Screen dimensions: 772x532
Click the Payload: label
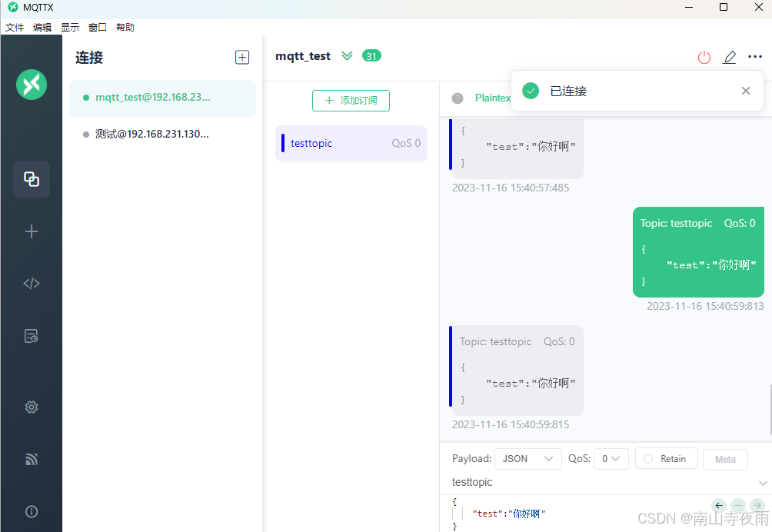(x=471, y=459)
